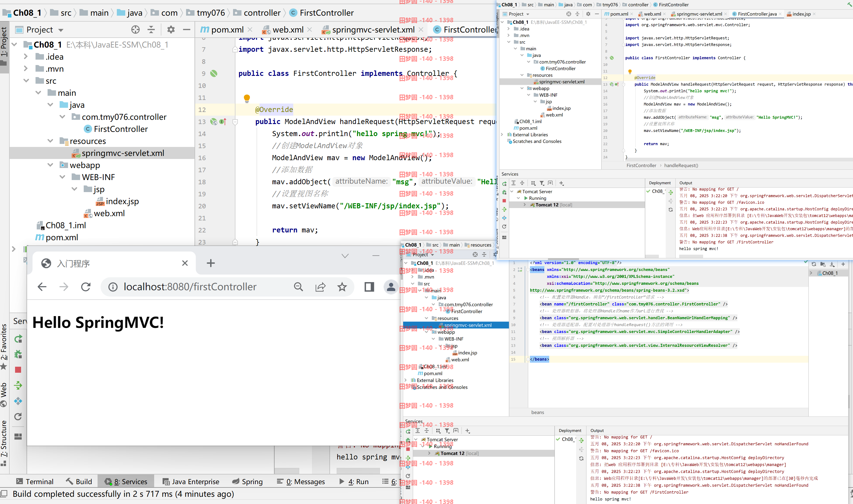The height and width of the screenshot is (504, 853).
Task: Open settings gear in left Project panel header
Action: (x=171, y=30)
